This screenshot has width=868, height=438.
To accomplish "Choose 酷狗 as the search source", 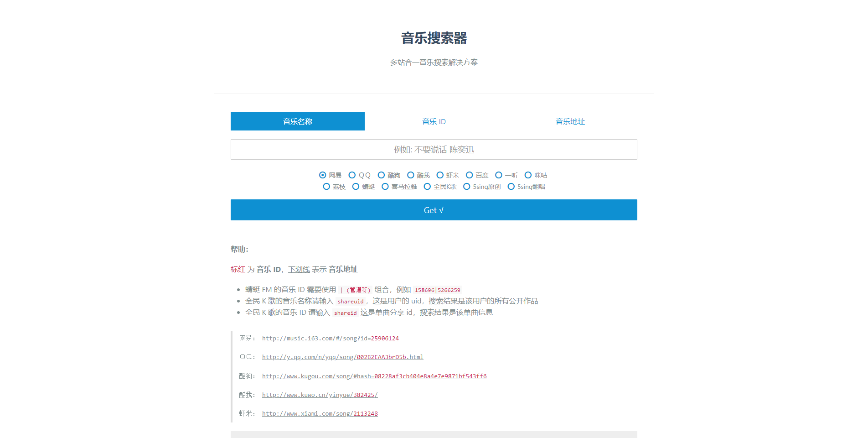I will (382, 175).
